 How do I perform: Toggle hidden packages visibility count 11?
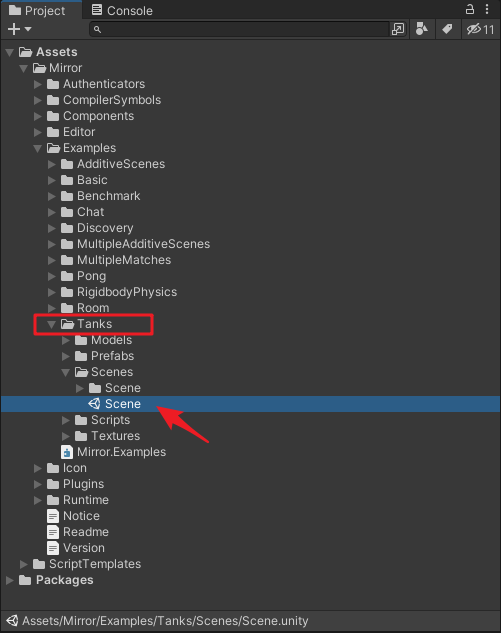point(480,29)
